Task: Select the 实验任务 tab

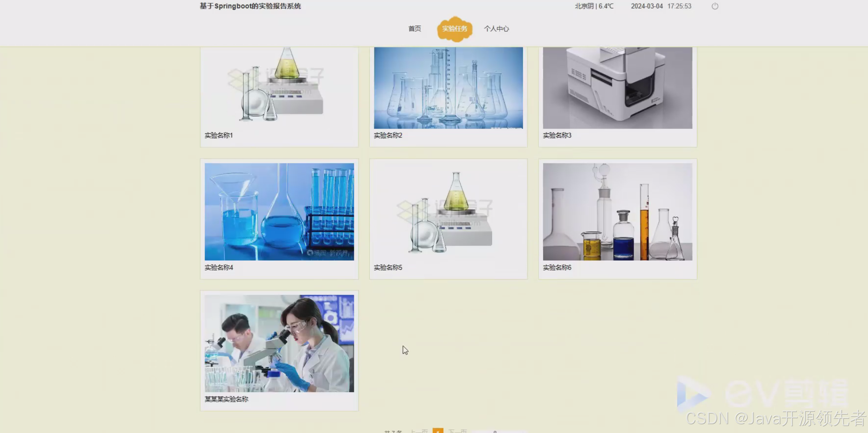Action: pos(455,29)
